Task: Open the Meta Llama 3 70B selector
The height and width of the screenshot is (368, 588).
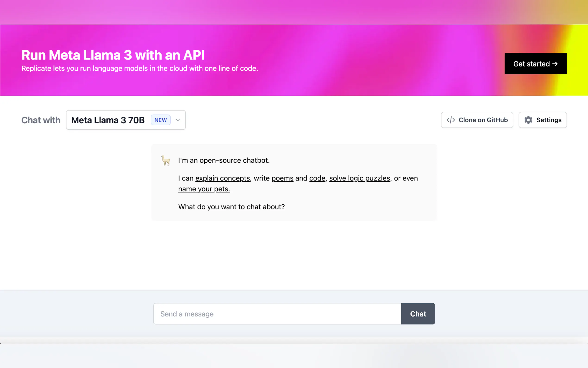Action: pos(108,120)
